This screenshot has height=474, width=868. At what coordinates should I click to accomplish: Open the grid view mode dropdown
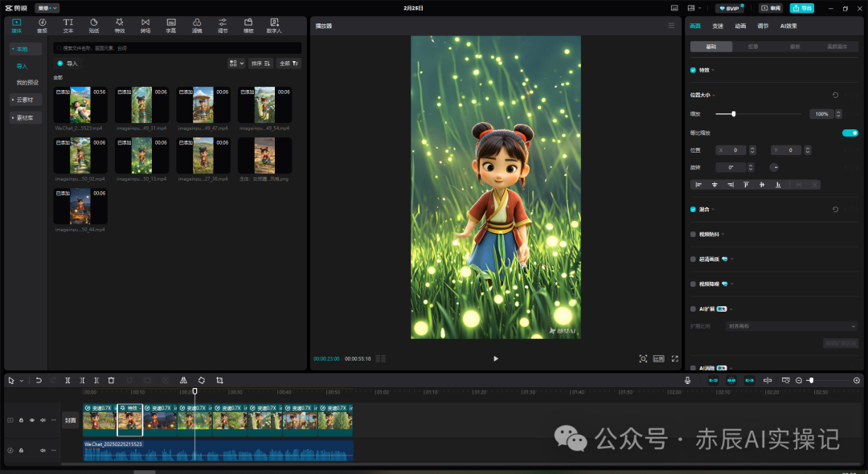(x=236, y=63)
